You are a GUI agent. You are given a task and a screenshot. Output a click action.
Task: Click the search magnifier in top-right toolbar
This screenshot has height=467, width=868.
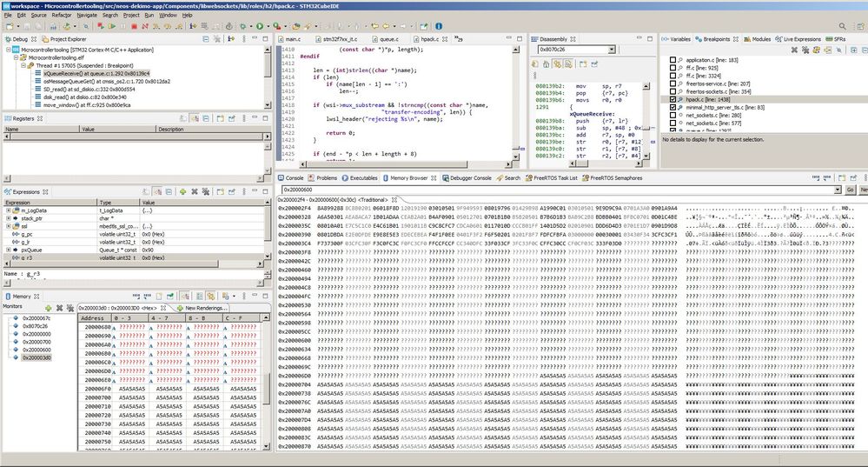pos(843,26)
